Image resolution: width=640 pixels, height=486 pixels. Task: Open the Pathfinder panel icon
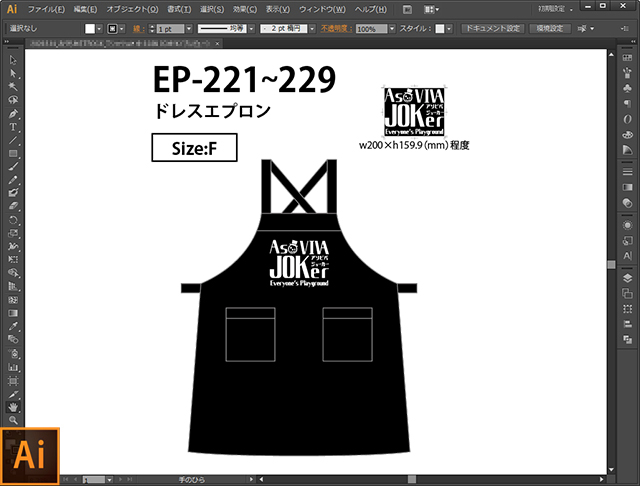627,339
